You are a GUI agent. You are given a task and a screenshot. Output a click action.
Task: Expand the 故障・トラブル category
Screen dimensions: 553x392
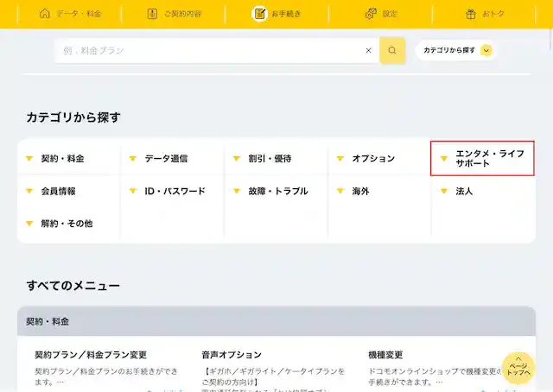(x=276, y=191)
